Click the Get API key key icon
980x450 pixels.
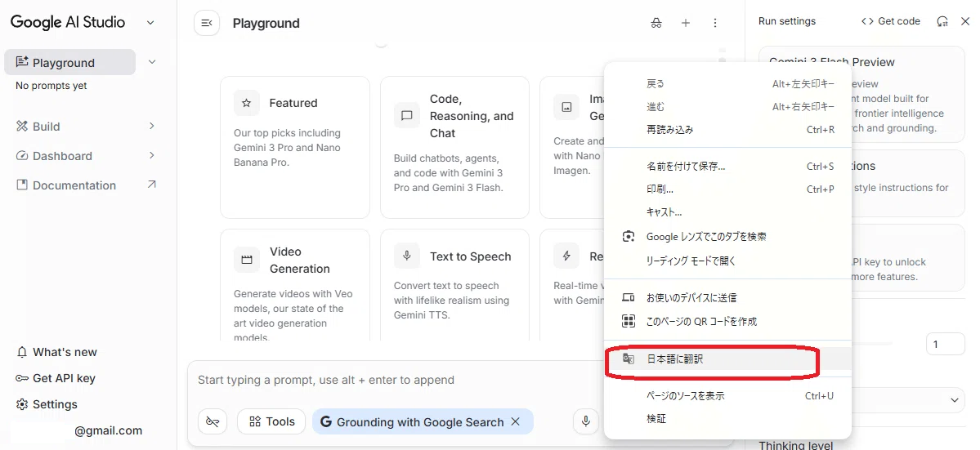pos(22,378)
